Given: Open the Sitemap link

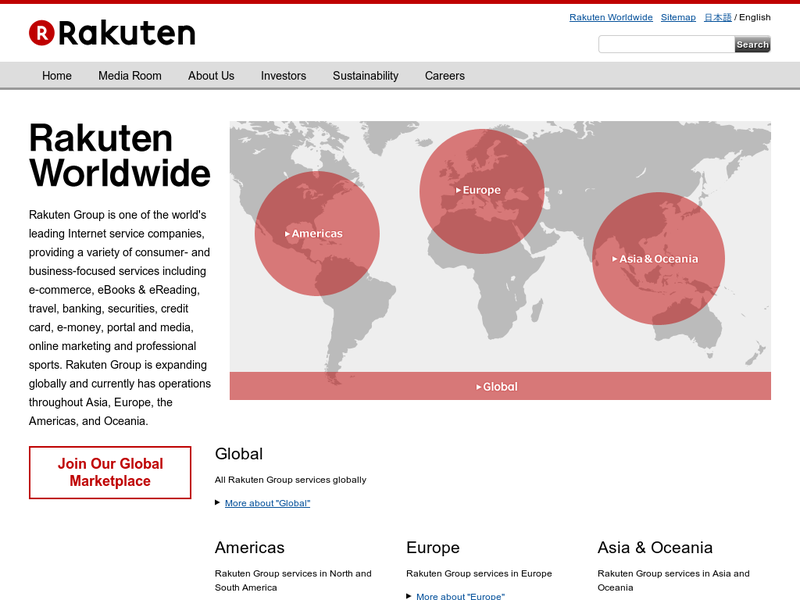Looking at the screenshot, I should click(x=678, y=17).
